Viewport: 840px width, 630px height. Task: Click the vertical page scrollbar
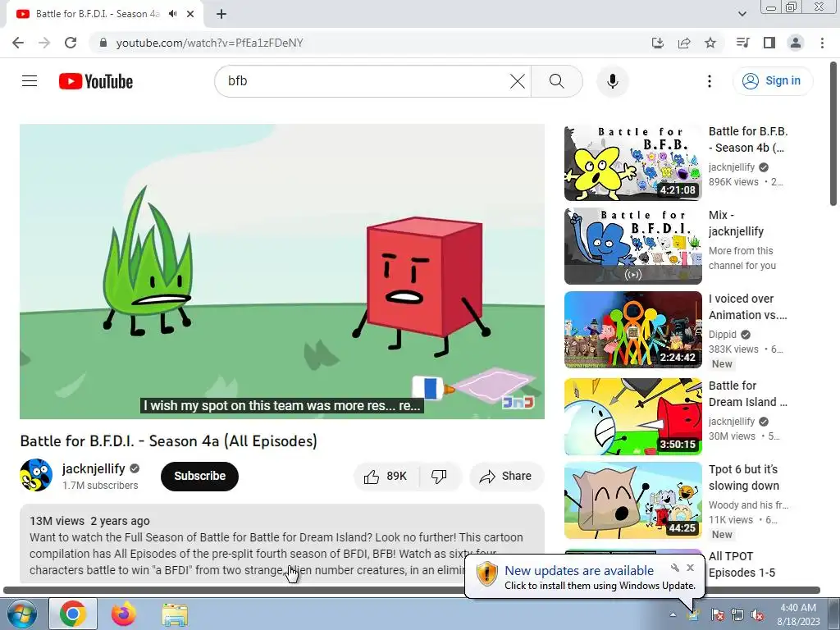833,132
